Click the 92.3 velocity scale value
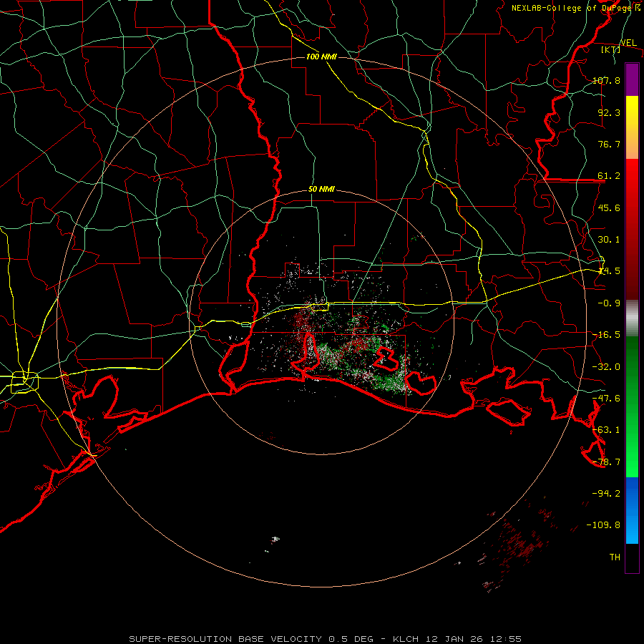This screenshot has width=644, height=644. 609,112
